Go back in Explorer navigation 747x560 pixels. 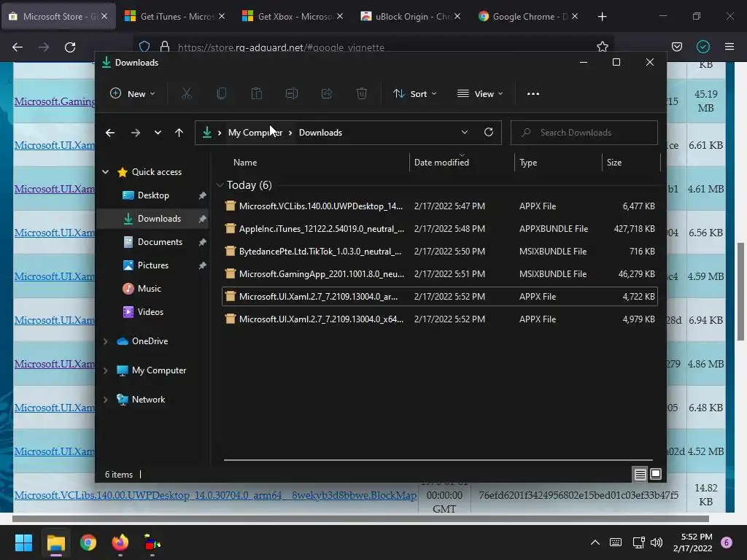[110, 133]
